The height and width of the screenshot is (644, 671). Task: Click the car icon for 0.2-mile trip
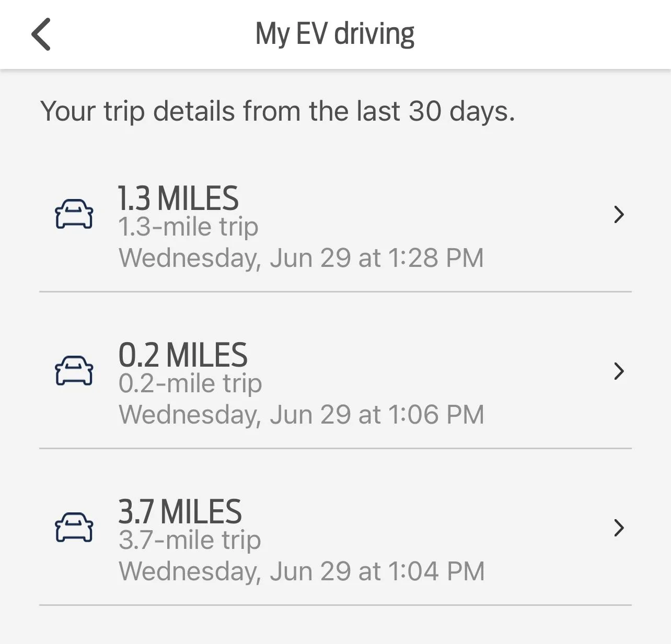pyautogui.click(x=74, y=371)
